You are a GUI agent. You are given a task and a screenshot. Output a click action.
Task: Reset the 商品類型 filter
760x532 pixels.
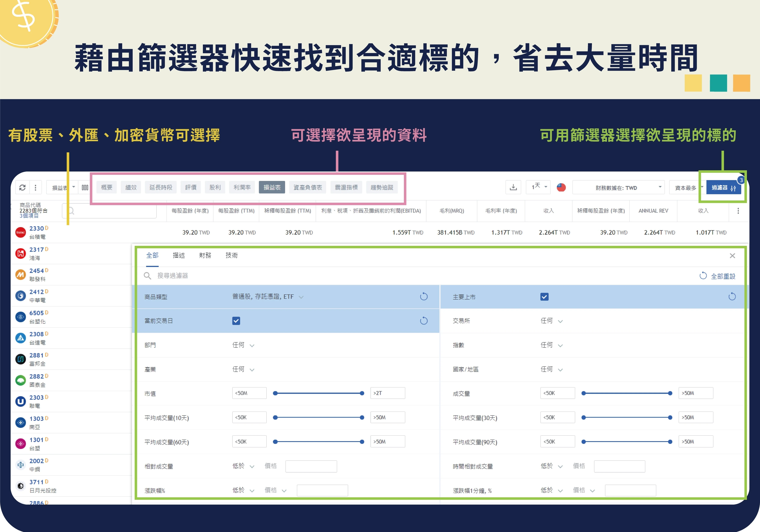(424, 296)
